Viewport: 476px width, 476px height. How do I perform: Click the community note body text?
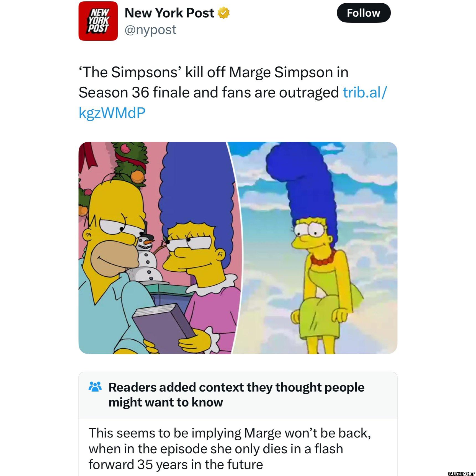pyautogui.click(x=230, y=449)
